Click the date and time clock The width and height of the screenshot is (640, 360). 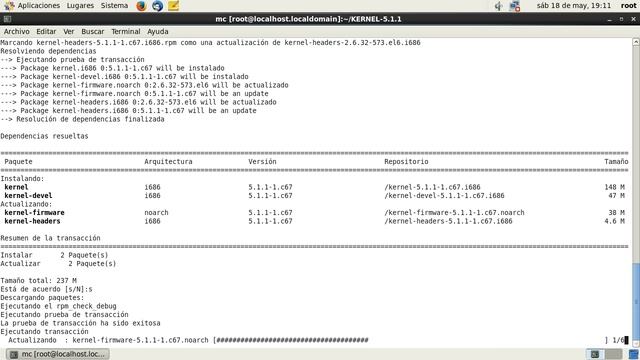pos(573,6)
